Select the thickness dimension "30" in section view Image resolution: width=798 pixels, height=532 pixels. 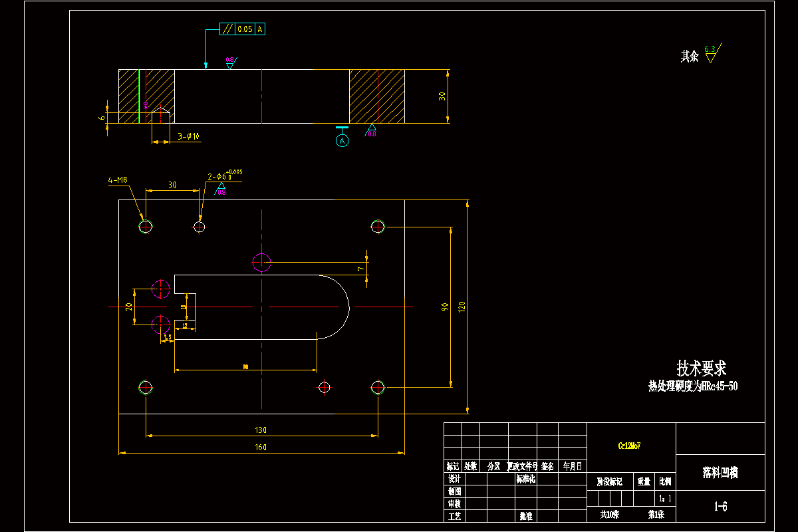(x=442, y=96)
